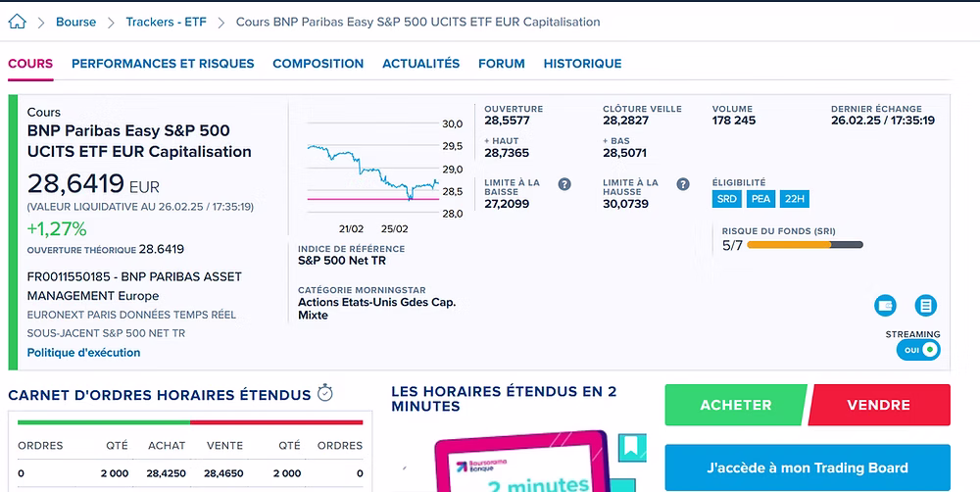
Task: Open the Forum tab
Action: pyautogui.click(x=501, y=64)
